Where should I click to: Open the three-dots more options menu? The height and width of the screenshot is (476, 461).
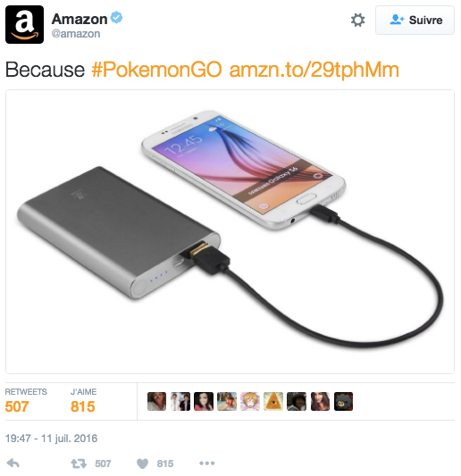point(206,463)
